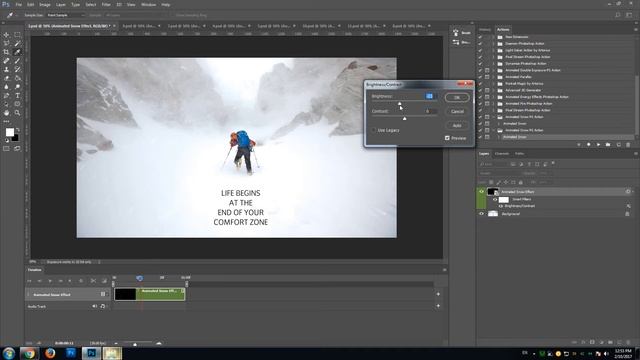The width and height of the screenshot is (640, 360).
Task: Click OK in Brightness/Contrast dialog
Action: (x=457, y=98)
